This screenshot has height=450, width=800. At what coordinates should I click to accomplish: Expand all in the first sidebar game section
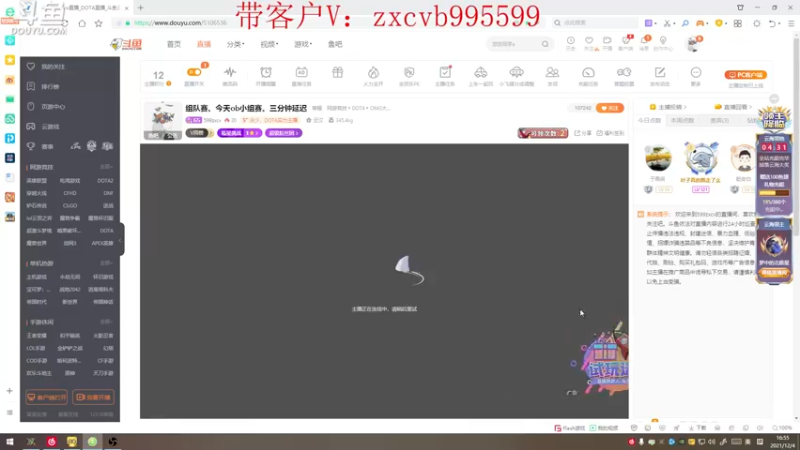pos(106,167)
